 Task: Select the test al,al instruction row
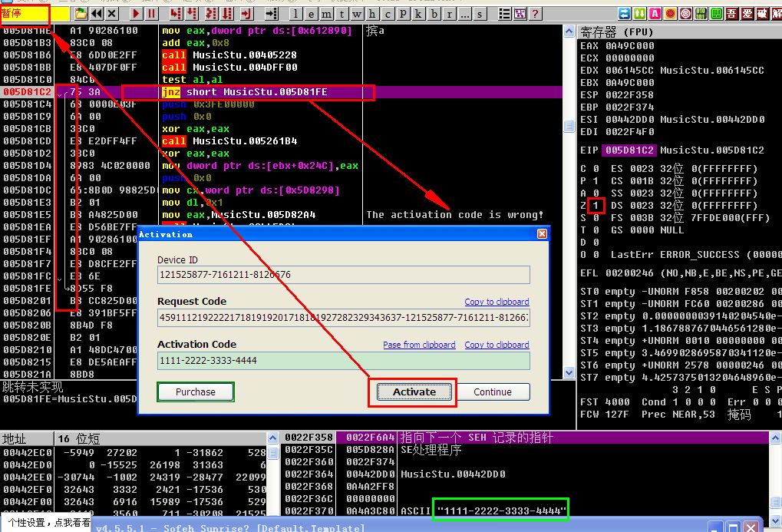tap(282, 79)
